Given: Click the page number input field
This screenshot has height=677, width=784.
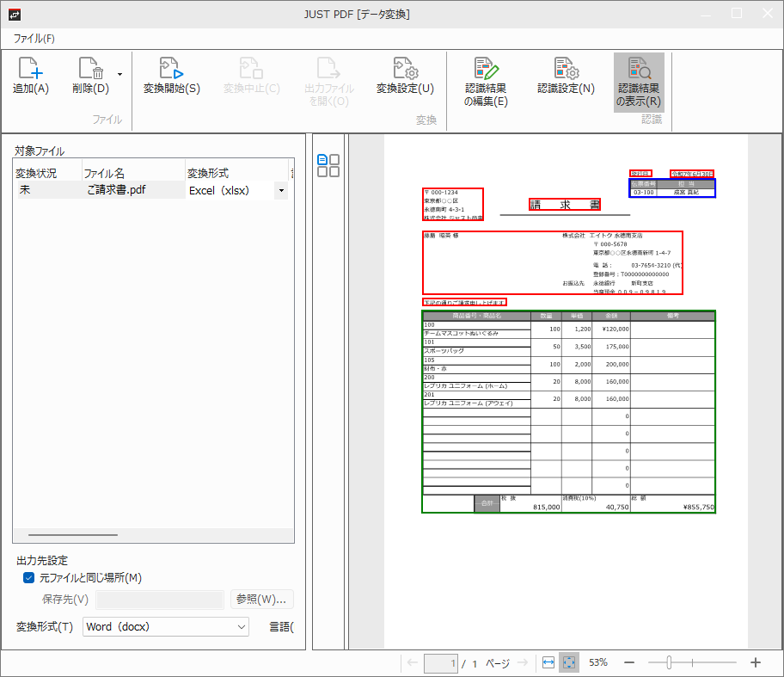Looking at the screenshot, I should (x=440, y=663).
